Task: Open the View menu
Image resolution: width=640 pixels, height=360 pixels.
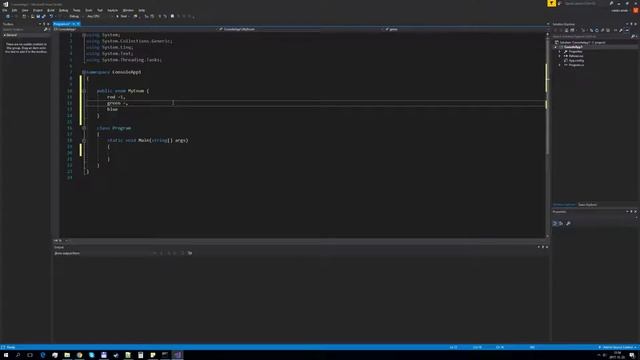Action: [x=25, y=10]
